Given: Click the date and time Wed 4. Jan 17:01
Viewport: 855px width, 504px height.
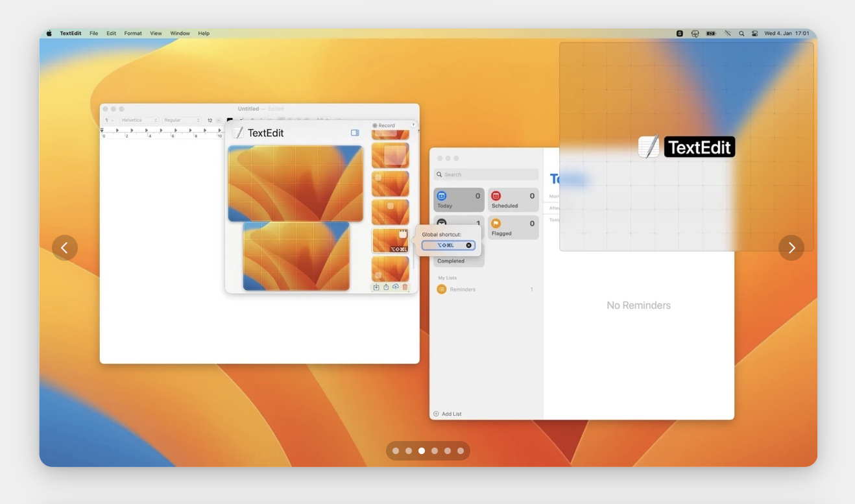Looking at the screenshot, I should [787, 33].
